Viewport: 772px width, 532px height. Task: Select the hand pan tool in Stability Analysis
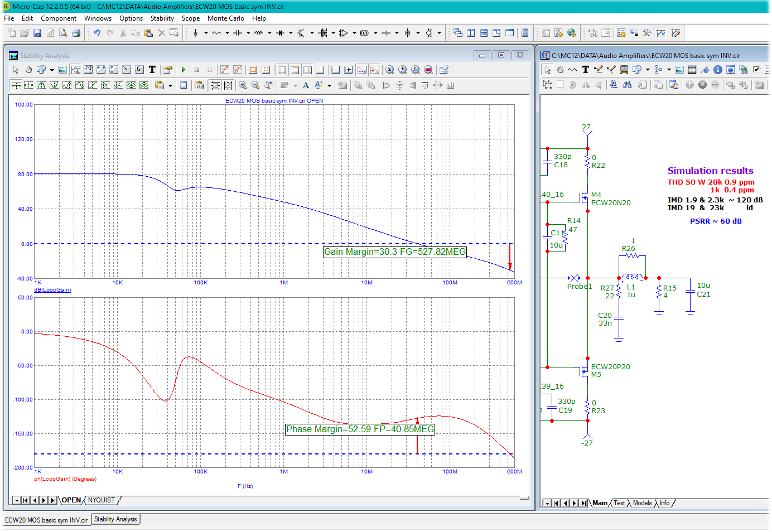28,70
